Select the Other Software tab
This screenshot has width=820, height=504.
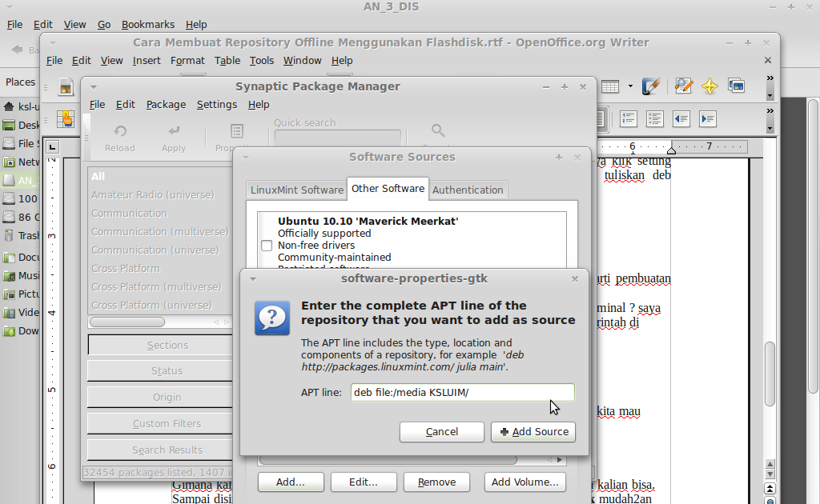[388, 189]
